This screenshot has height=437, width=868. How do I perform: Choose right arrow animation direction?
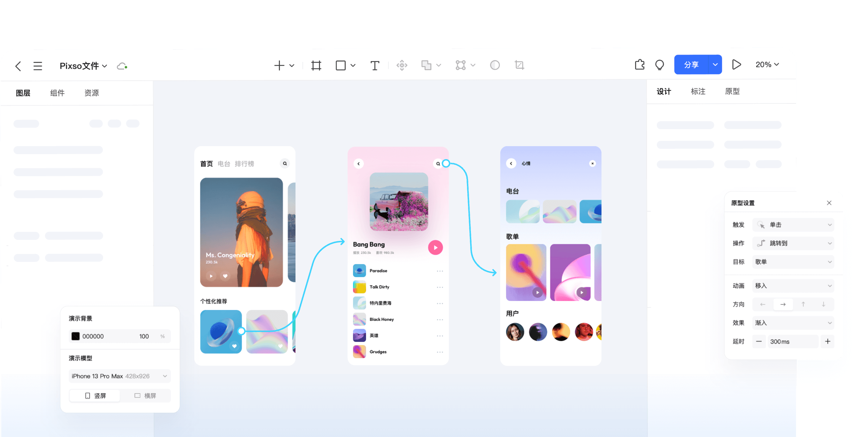tap(783, 304)
